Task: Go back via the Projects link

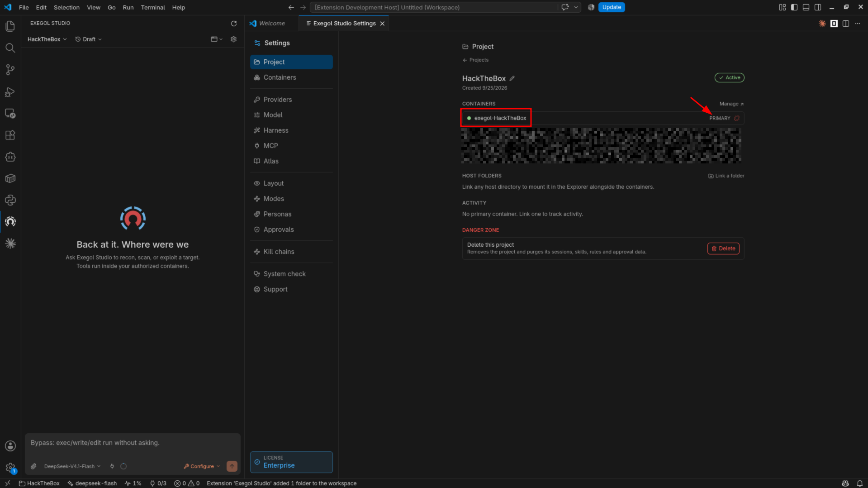Action: click(475, 60)
